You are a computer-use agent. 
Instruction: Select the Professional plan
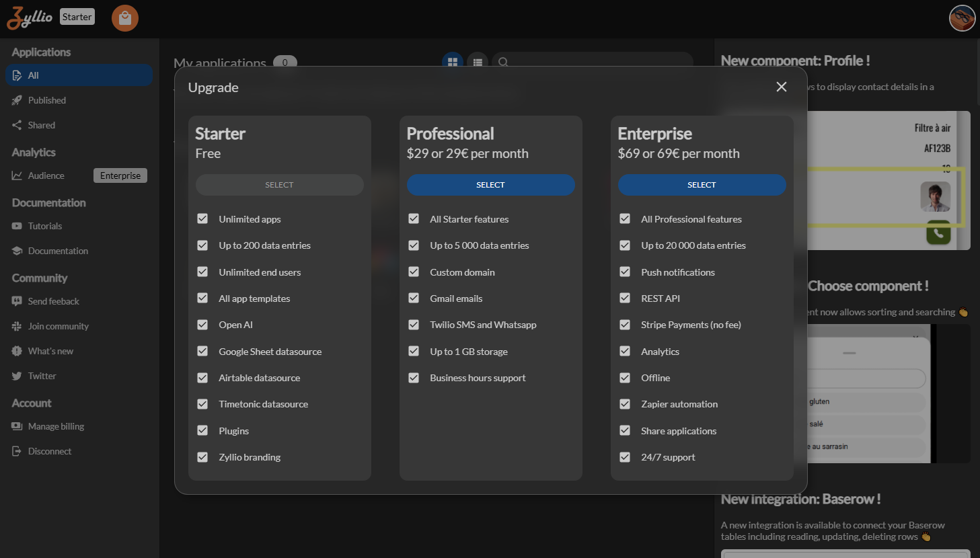pyautogui.click(x=490, y=185)
